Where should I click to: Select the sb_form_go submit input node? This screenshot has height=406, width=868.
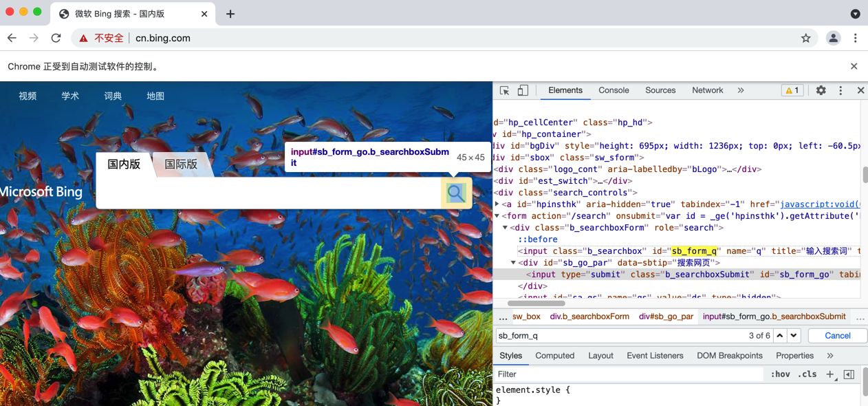click(x=677, y=275)
